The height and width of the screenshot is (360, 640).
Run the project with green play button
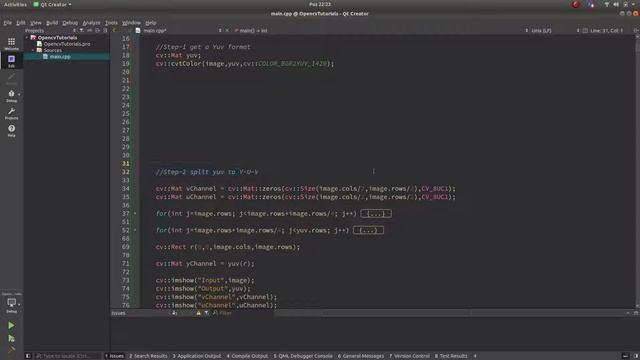[11, 325]
